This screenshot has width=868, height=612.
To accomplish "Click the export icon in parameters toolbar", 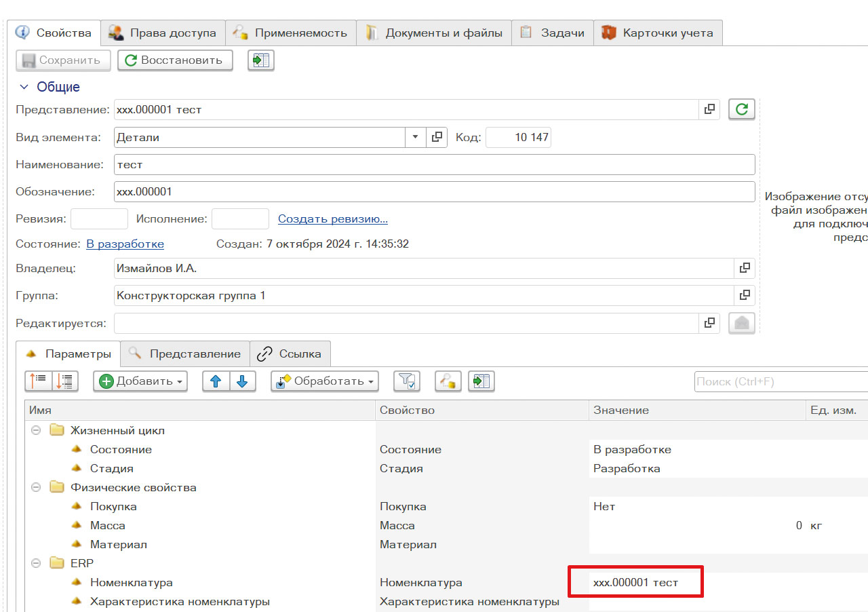I will coord(481,381).
